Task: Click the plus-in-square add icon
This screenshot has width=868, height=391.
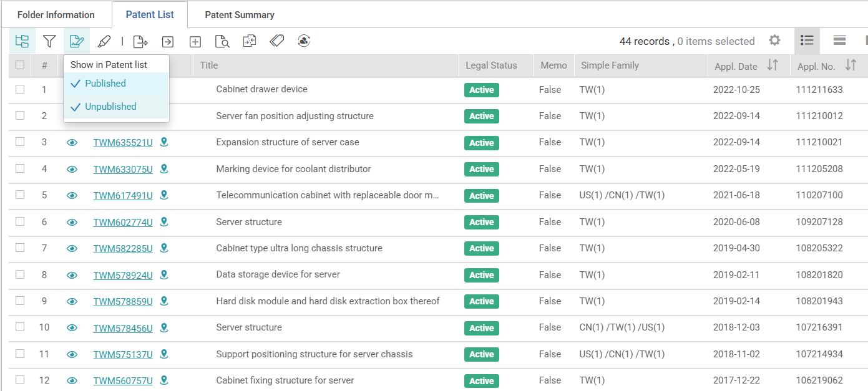Action: click(x=195, y=41)
